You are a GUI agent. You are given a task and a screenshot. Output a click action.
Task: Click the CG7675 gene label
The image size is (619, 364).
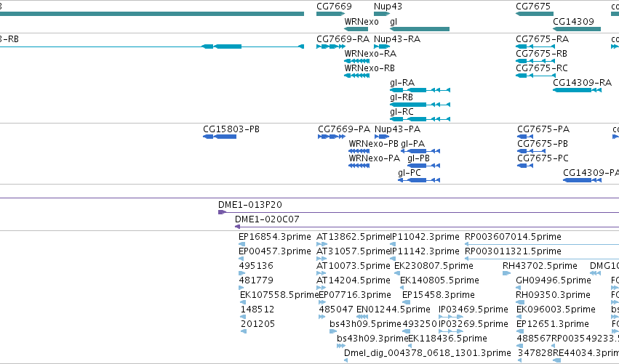click(x=533, y=7)
